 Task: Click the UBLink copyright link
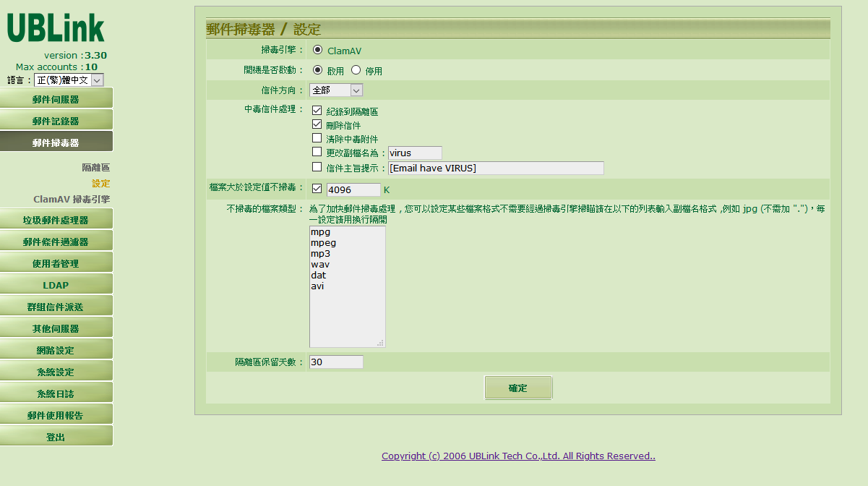[518, 456]
